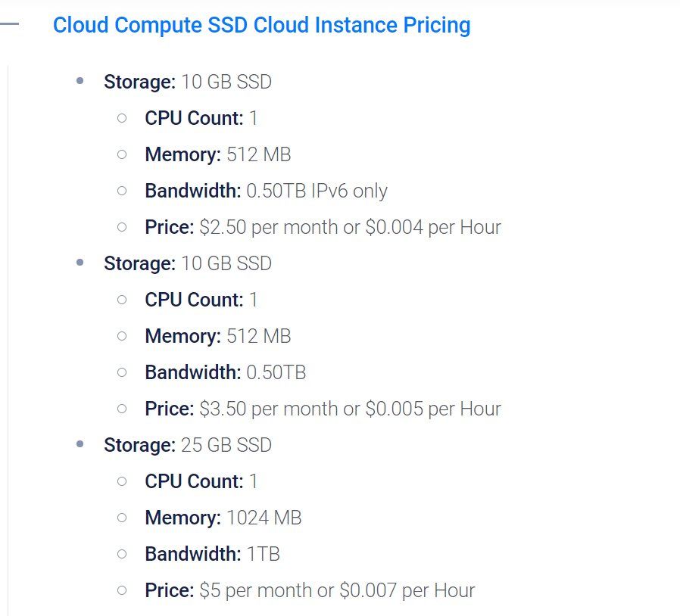
Task: Click the hollow bullet next to the $3.50 price
Action: tap(122, 409)
